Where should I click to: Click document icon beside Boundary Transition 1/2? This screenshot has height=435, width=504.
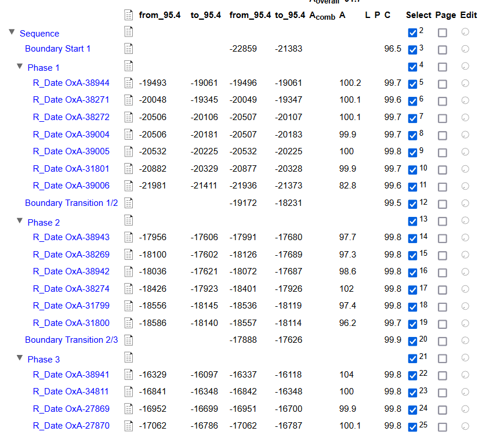click(x=129, y=203)
